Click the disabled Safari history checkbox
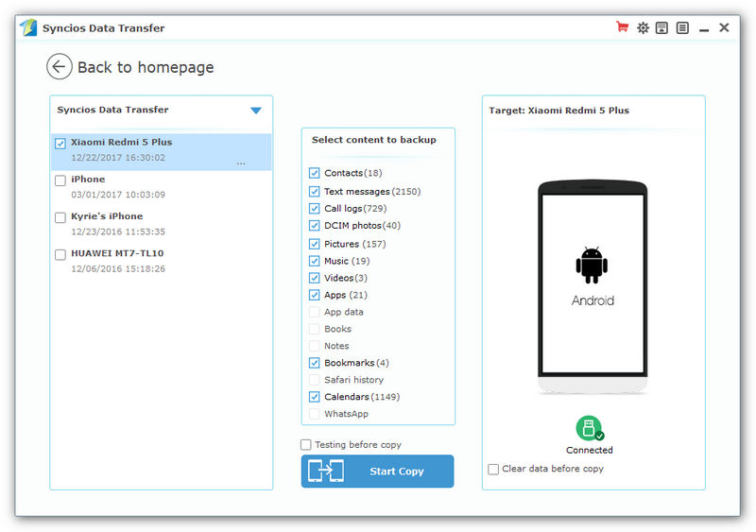The image size is (756, 532). 315,380
